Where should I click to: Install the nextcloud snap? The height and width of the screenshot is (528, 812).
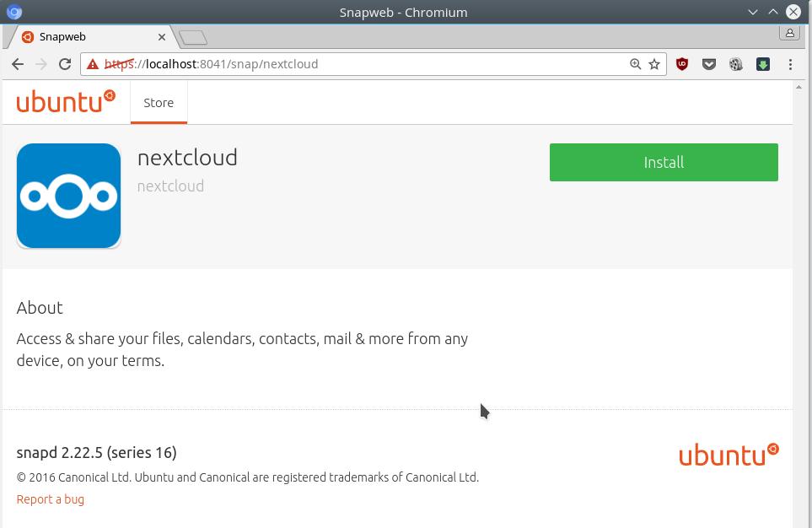point(664,162)
